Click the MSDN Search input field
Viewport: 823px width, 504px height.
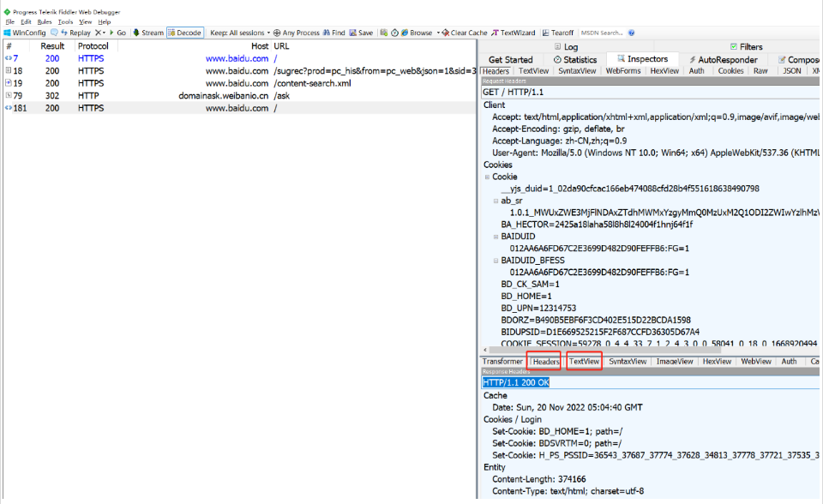(602, 33)
